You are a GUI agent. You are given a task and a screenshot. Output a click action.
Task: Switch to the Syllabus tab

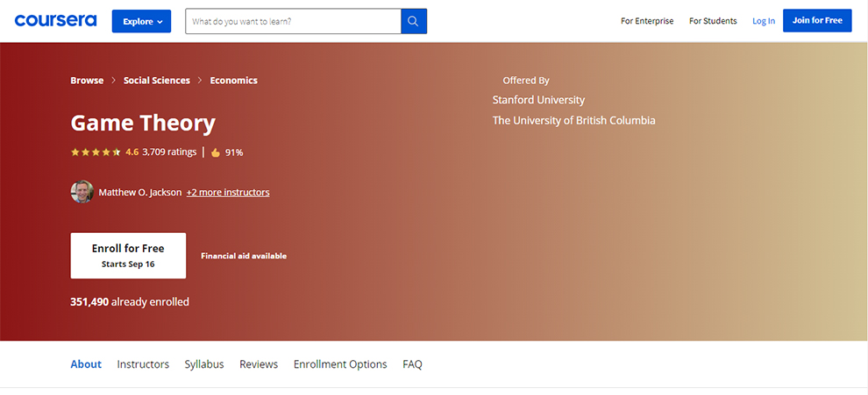pyautogui.click(x=204, y=364)
